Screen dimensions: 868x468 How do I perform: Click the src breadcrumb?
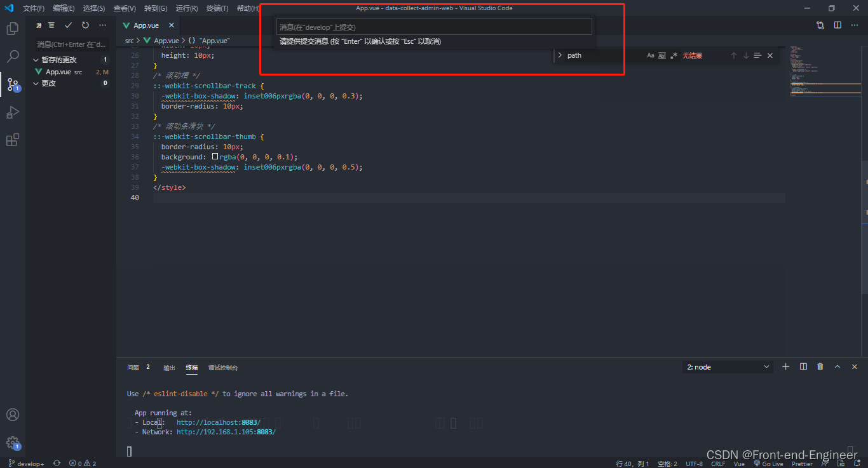(129, 40)
